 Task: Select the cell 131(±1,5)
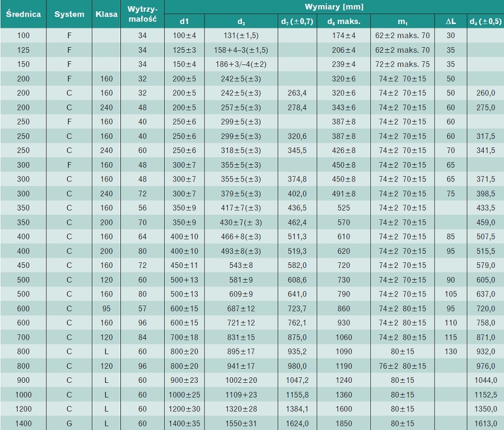[241, 35]
